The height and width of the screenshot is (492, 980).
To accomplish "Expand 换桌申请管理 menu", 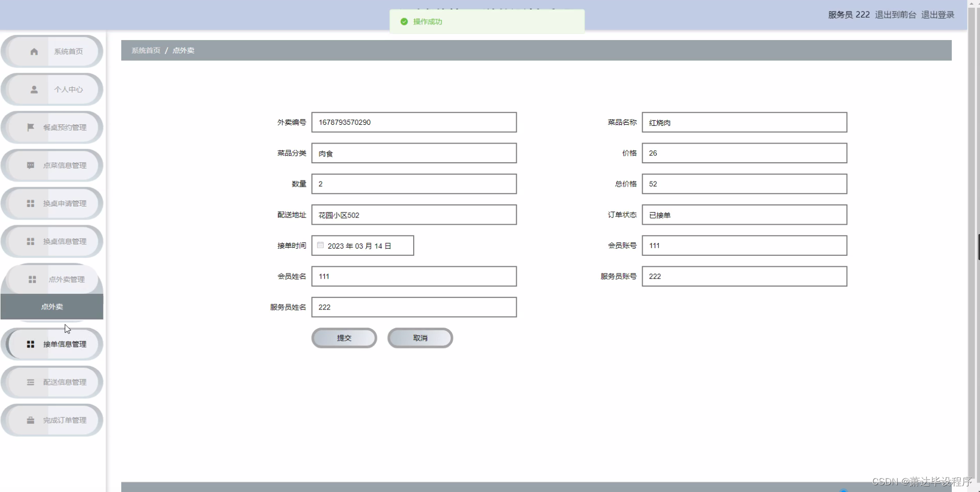I will point(52,203).
